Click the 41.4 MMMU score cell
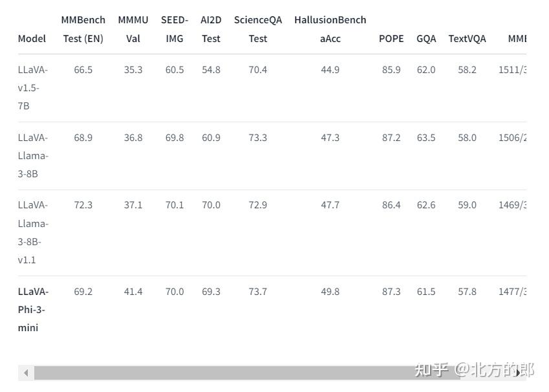Image resolution: width=549 pixels, height=392 pixels. coord(133,292)
